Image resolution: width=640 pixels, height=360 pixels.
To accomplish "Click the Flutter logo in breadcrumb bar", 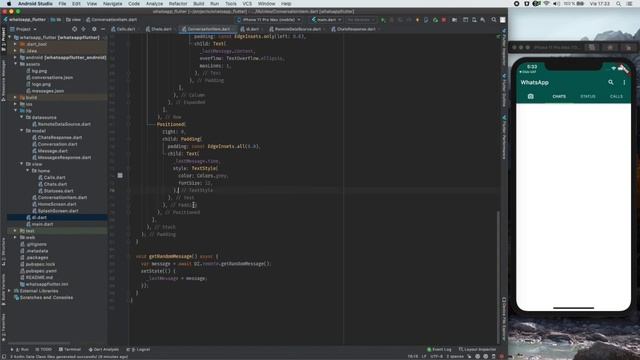I will coord(5,20).
